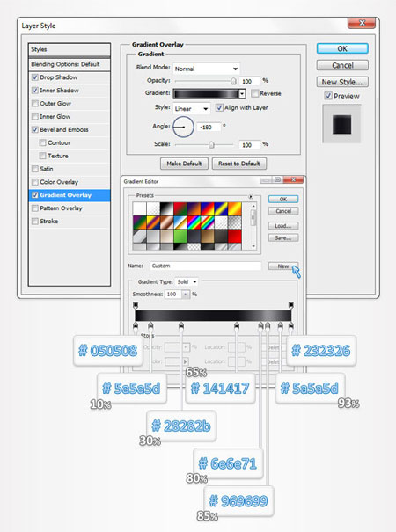396x532 pixels.
Task: Select the black-to-white gradient preset
Action: pyautogui.click(x=166, y=209)
